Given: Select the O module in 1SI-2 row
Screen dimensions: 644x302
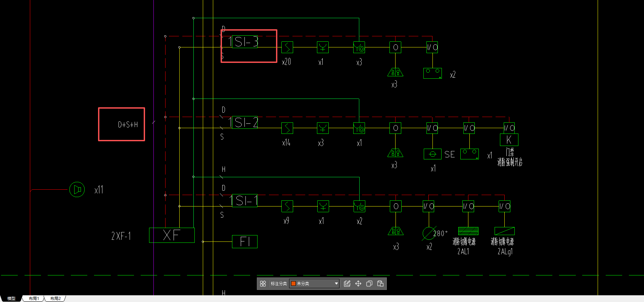Looking at the screenshot, I should click(x=396, y=128).
